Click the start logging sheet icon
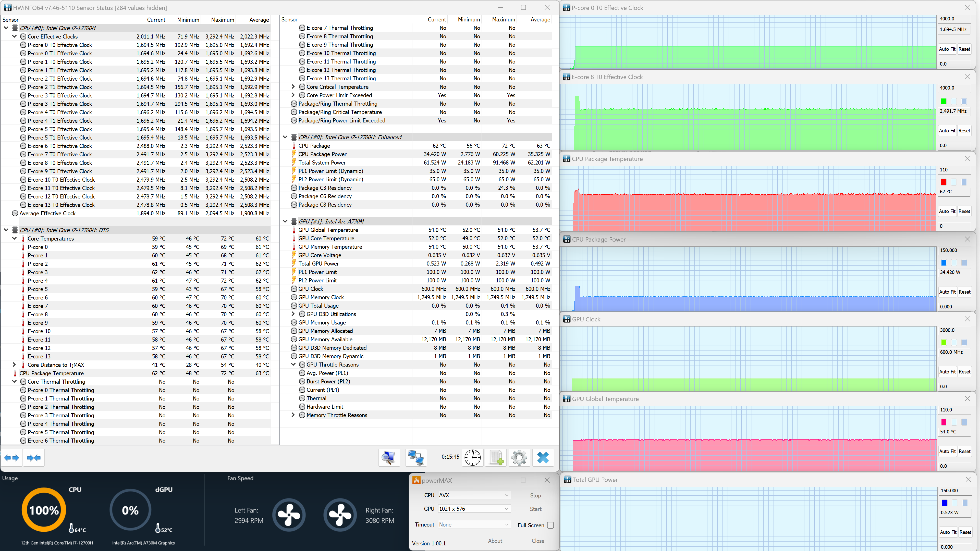The image size is (980, 551). pyautogui.click(x=496, y=457)
